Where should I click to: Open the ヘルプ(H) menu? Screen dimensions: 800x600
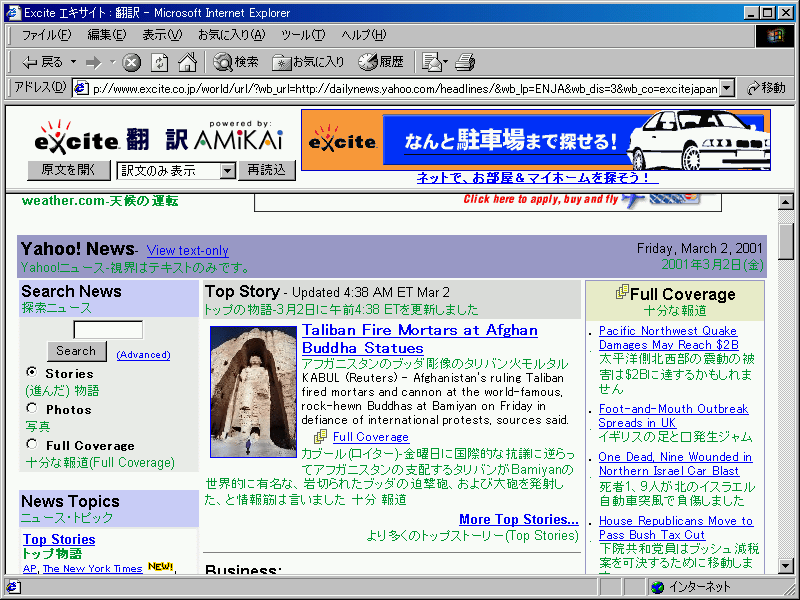click(364, 35)
